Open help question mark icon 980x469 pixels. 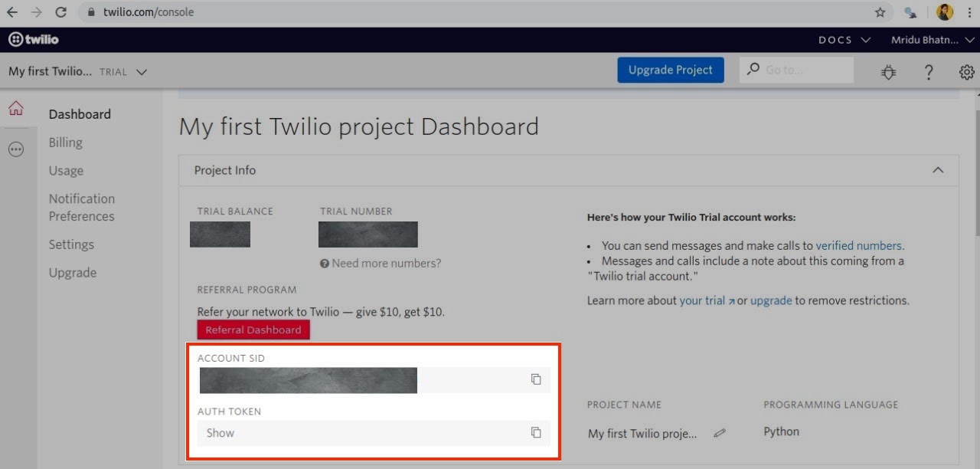point(929,72)
